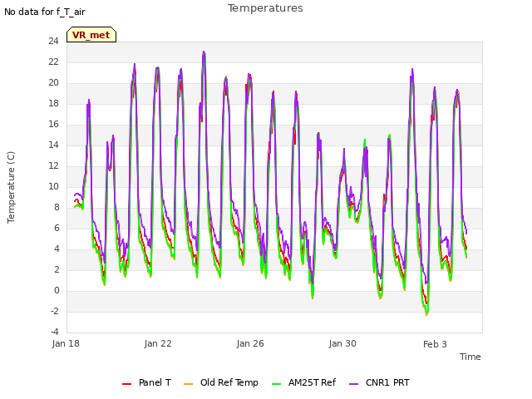Click the Temperature (C) axis label
The height and width of the screenshot is (399, 532).
click(x=11, y=187)
